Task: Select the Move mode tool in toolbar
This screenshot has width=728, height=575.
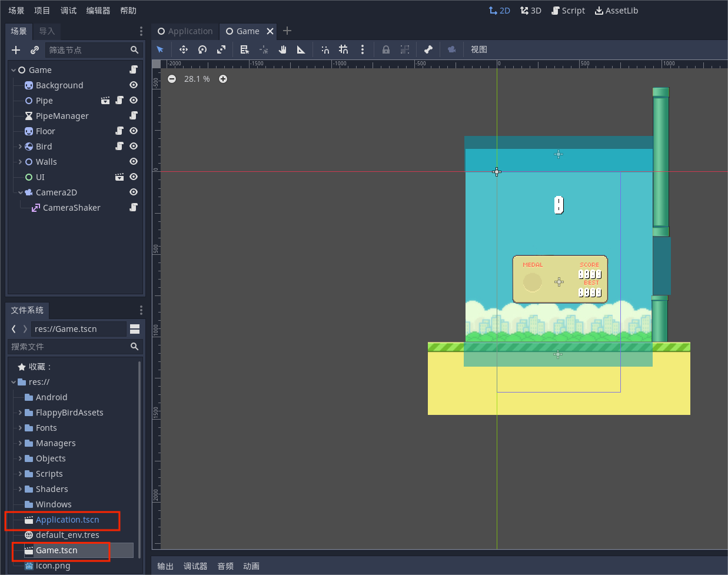Action: point(184,49)
